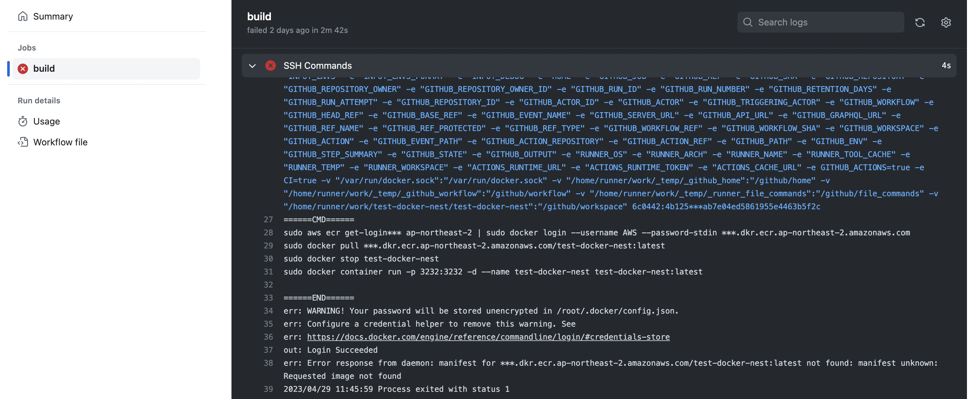Viewport: 980px width, 399px height.
Task: Open the Summary page
Action: click(x=53, y=16)
